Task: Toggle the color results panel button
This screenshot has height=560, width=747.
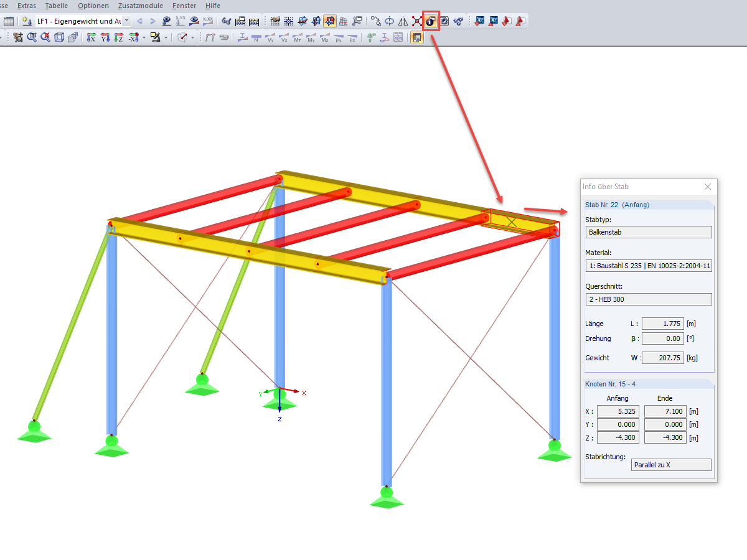Action: pyautogui.click(x=417, y=37)
